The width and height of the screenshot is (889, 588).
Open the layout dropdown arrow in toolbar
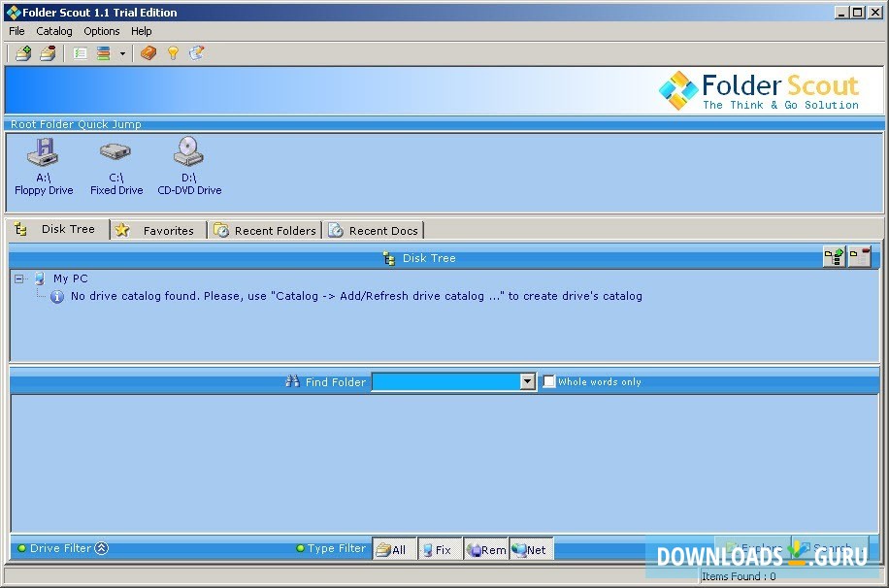[122, 54]
